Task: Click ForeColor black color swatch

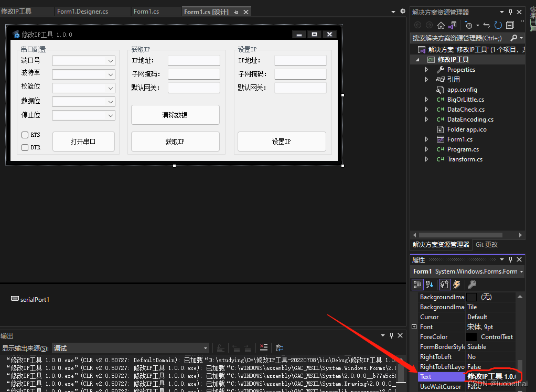Action: click(471, 336)
